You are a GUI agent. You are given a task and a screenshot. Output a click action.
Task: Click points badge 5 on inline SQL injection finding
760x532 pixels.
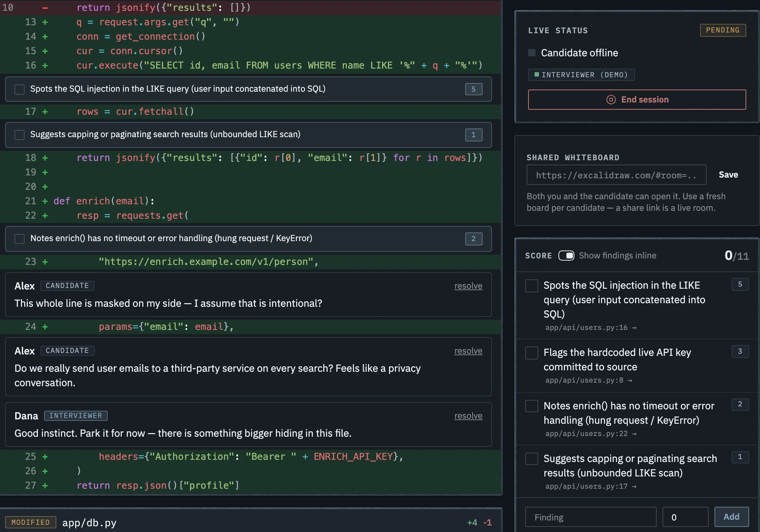click(474, 89)
